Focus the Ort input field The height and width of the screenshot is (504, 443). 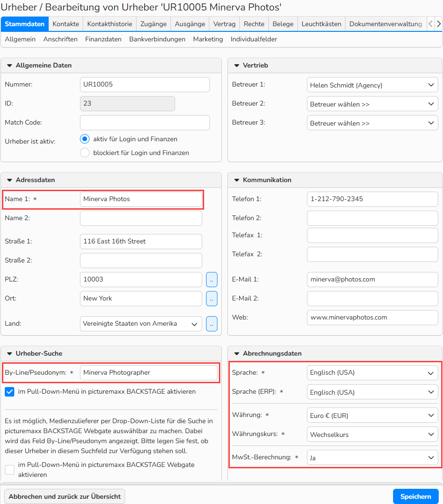(x=141, y=298)
